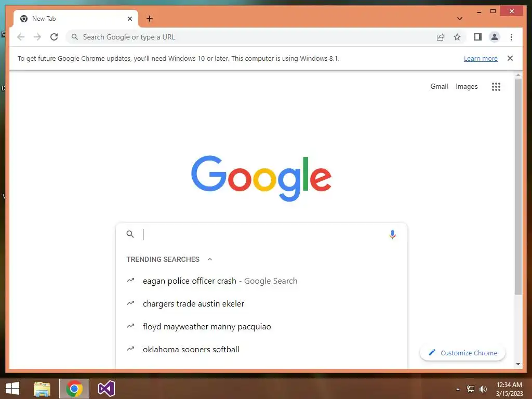Select 'oklahoma sooners softball' suggestion
The width and height of the screenshot is (532, 399).
[261, 350]
